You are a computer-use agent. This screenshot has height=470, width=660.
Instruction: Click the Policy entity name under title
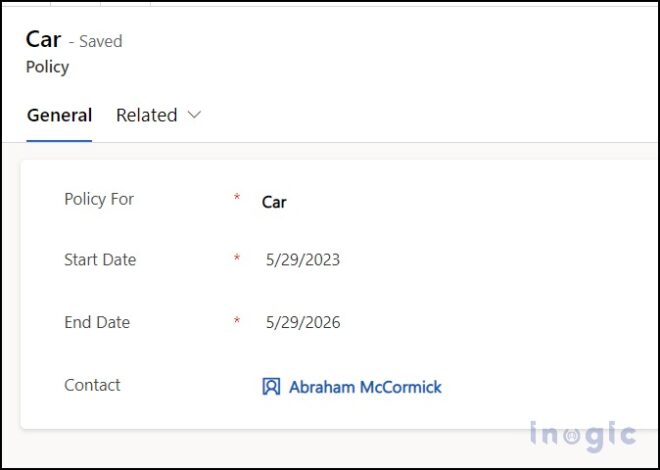(x=48, y=67)
